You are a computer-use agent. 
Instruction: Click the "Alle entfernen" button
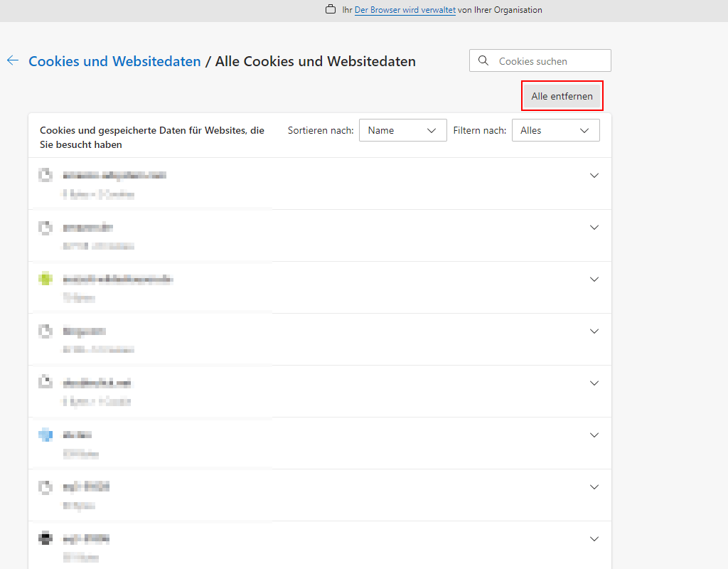tap(562, 95)
